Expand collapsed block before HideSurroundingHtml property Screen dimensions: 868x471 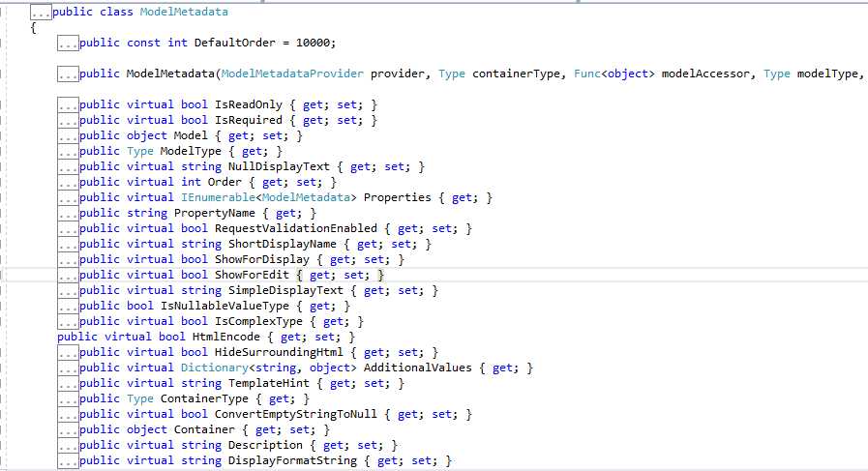[68, 353]
